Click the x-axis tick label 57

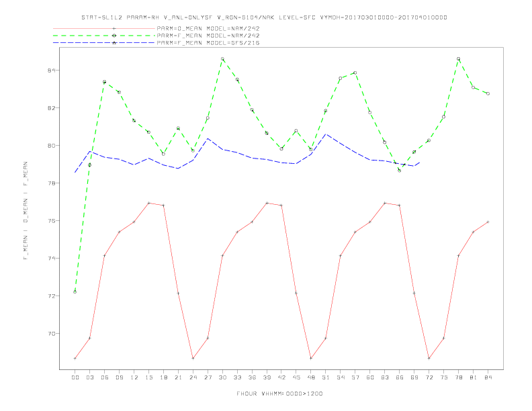[x=355, y=377]
